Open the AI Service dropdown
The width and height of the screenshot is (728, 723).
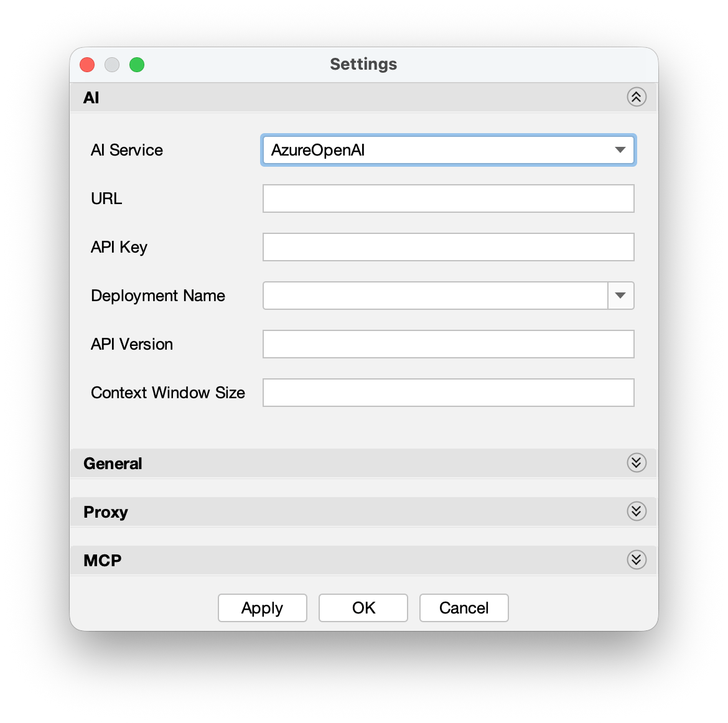point(448,150)
